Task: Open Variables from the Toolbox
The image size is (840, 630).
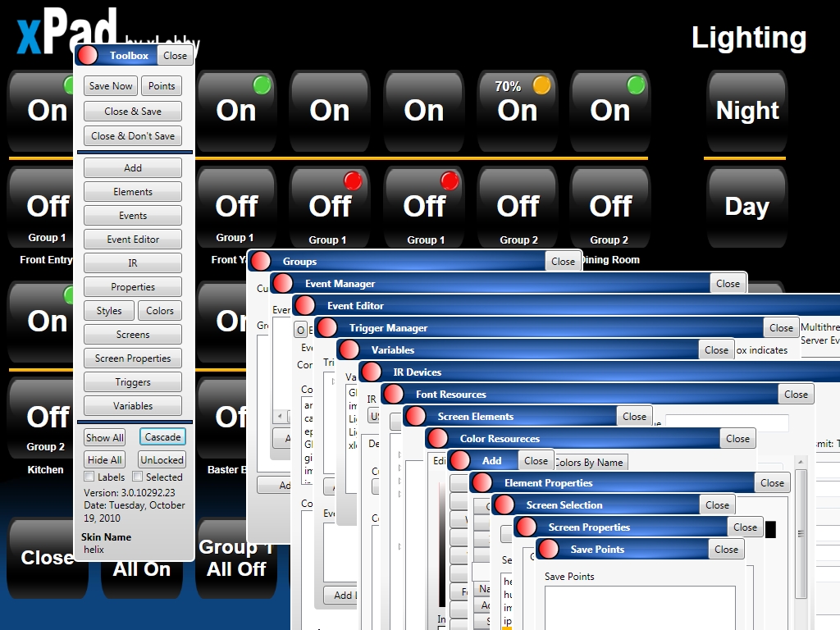Action: click(133, 405)
